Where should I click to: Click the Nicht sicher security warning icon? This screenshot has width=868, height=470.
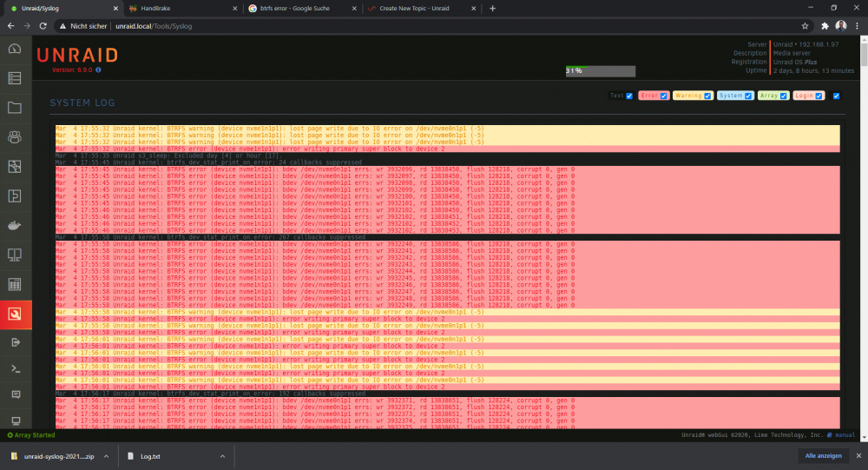tap(62, 26)
